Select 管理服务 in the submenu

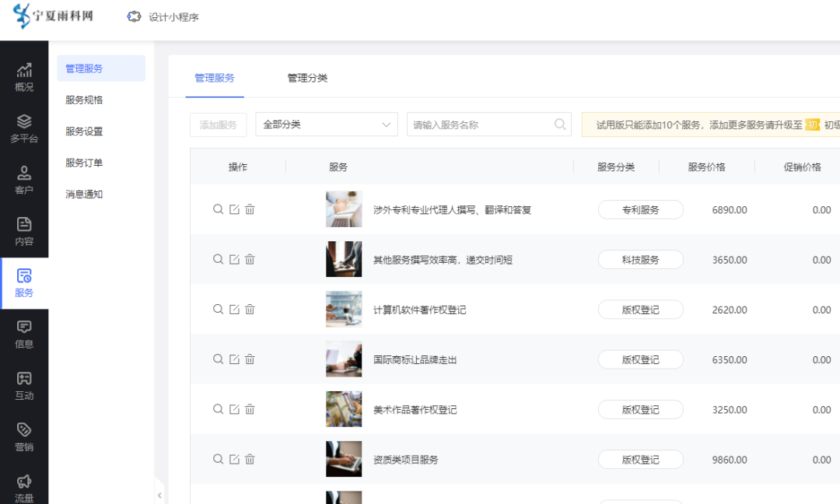(101, 68)
